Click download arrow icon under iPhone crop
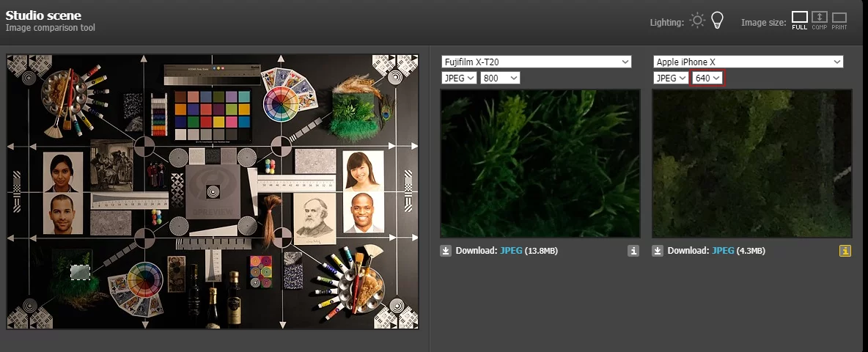 coord(658,251)
